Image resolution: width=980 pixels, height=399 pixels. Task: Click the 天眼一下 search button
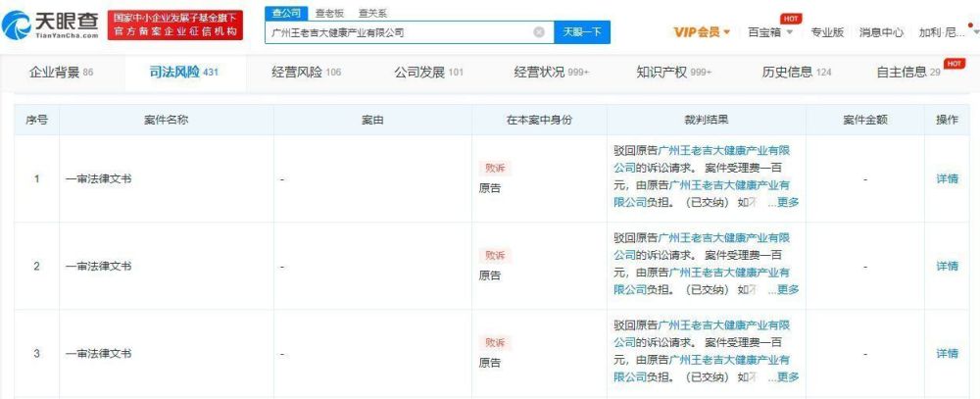point(582,32)
